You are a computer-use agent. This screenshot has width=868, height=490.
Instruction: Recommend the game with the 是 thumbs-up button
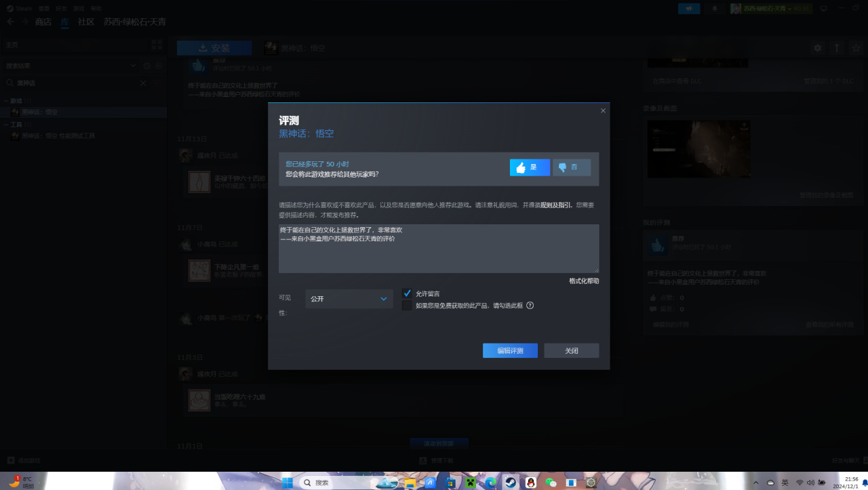(530, 167)
